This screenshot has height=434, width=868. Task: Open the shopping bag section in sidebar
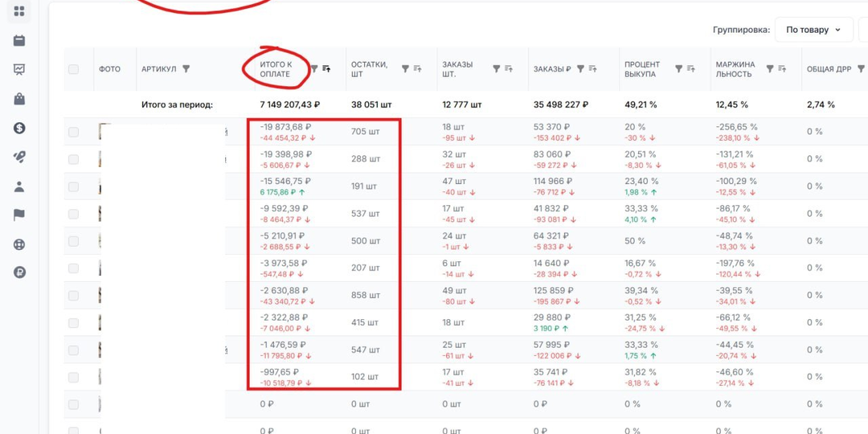(19, 99)
